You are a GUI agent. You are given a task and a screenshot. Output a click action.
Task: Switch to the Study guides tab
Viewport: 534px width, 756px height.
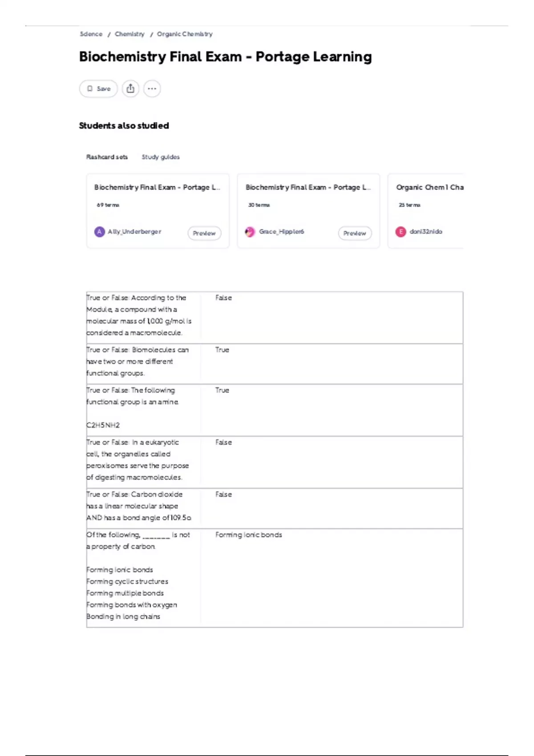point(161,157)
